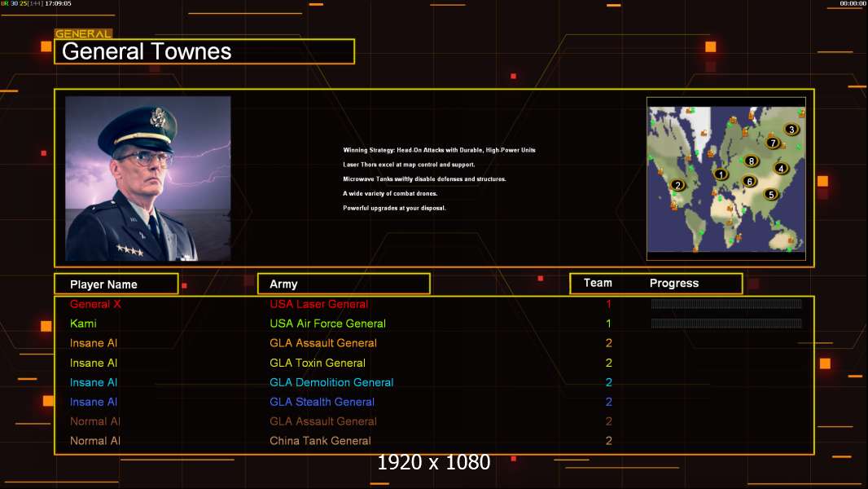868x489 pixels.
Task: Click team number 2 for GLA Stealth General
Action: pyautogui.click(x=609, y=402)
